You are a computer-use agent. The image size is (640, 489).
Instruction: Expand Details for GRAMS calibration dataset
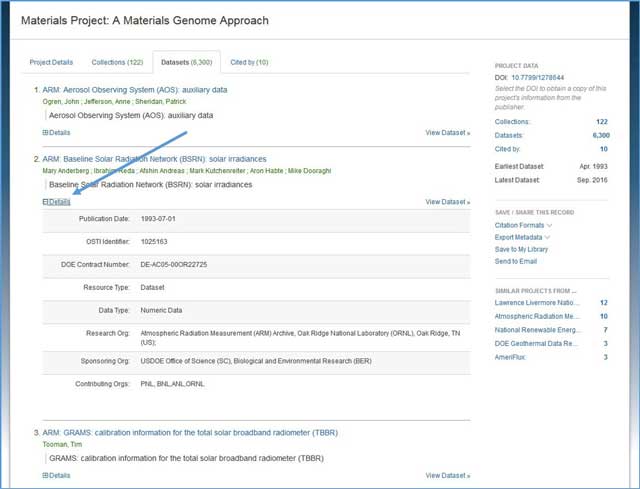click(56, 476)
